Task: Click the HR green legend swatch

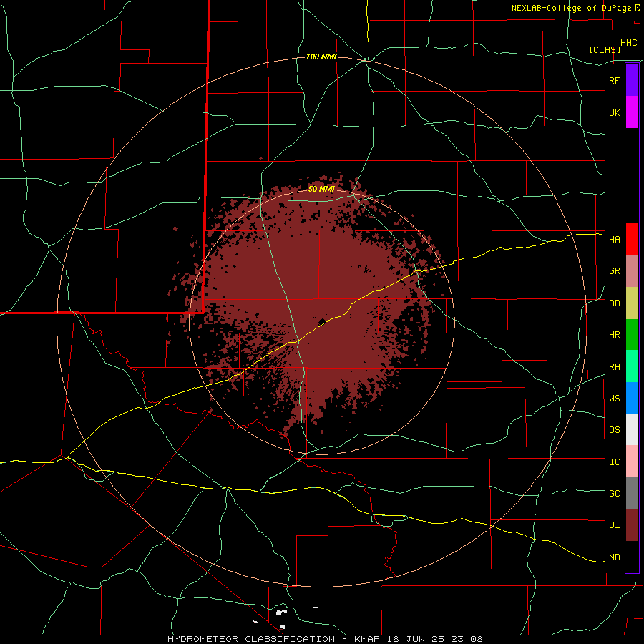Action: (632, 335)
